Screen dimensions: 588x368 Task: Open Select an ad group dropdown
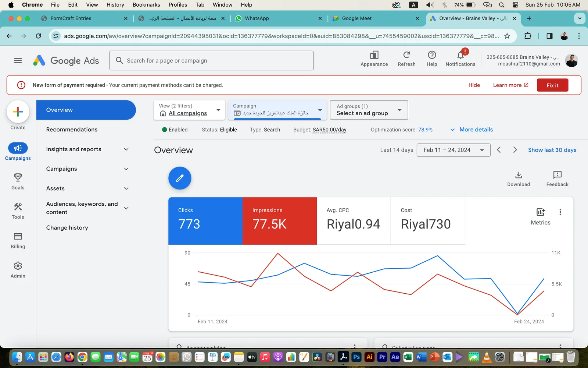(369, 110)
